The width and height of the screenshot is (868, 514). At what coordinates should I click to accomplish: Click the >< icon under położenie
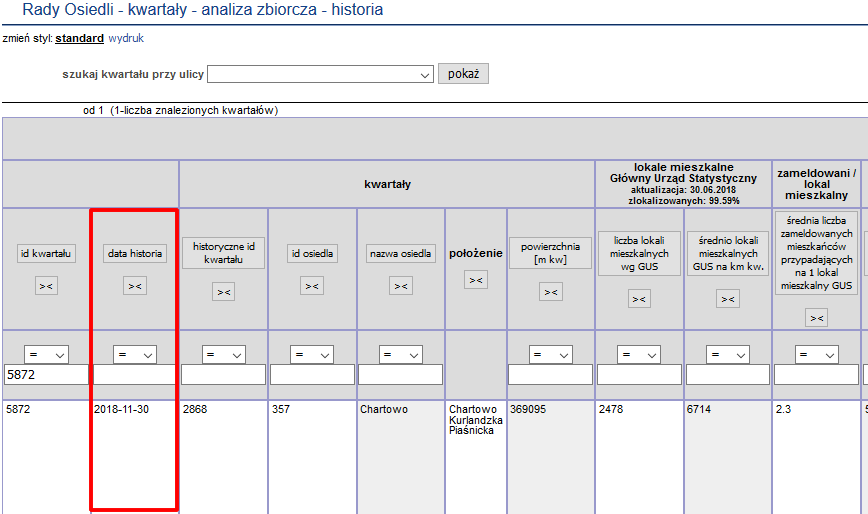coord(476,280)
